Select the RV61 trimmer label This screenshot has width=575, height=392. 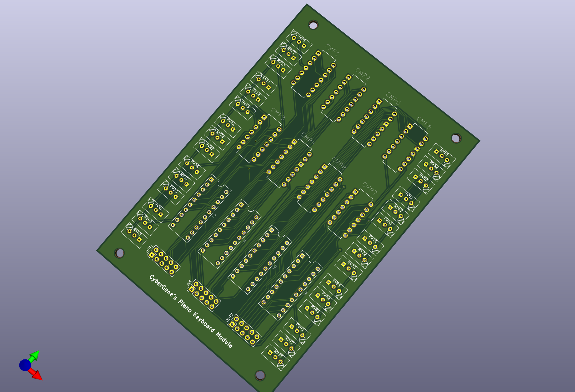point(409,195)
